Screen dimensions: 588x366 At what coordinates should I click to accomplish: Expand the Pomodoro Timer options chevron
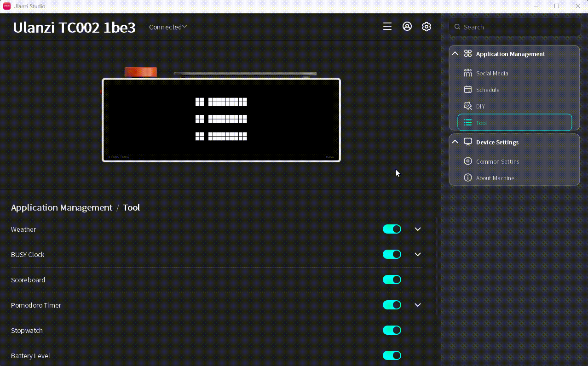point(418,305)
